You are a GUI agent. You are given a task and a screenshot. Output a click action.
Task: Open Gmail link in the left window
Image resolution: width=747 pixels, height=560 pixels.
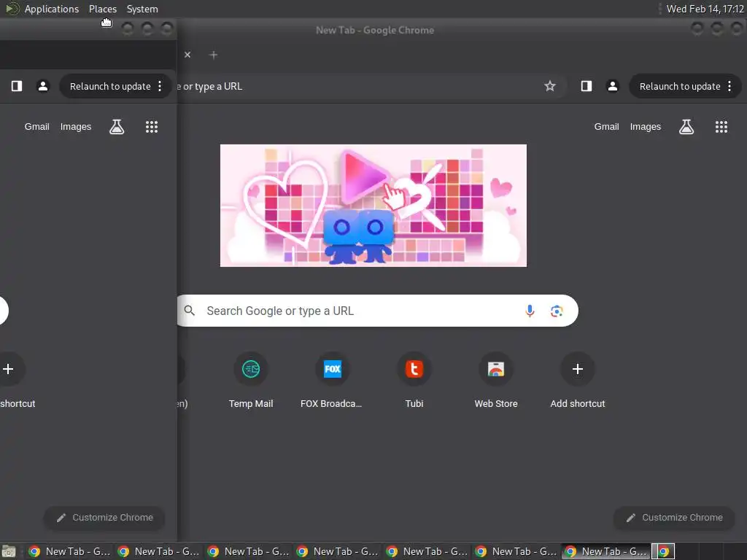point(36,127)
